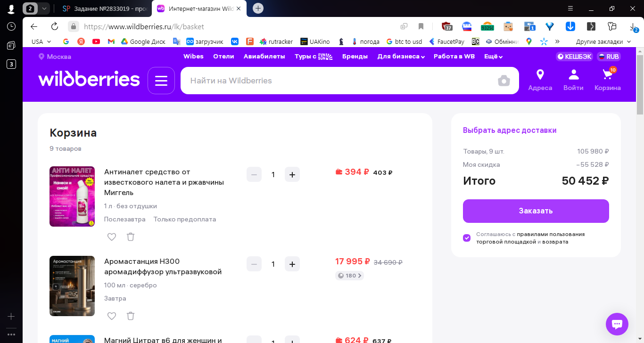This screenshot has height=343, width=644.
Task: Open Gmail bookmark icon
Action: (111, 41)
